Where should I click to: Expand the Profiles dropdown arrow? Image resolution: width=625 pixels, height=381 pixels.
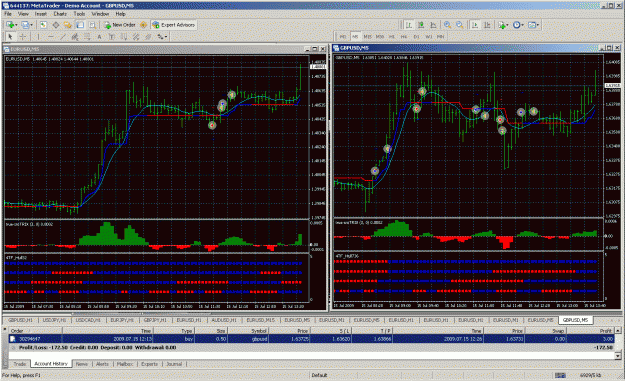tap(31, 25)
